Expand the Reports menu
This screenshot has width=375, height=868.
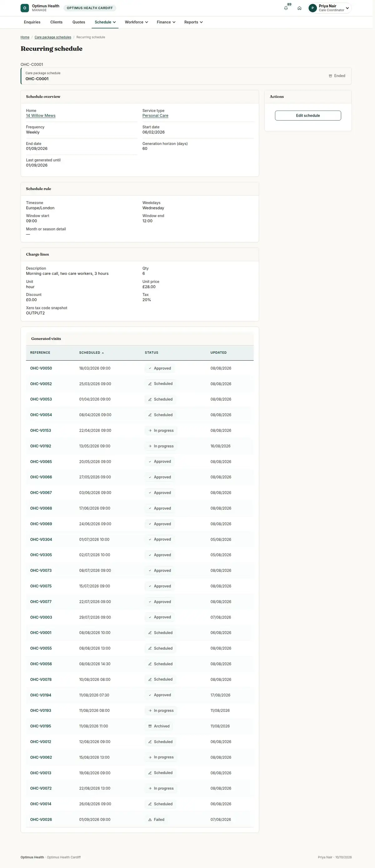[x=193, y=22]
